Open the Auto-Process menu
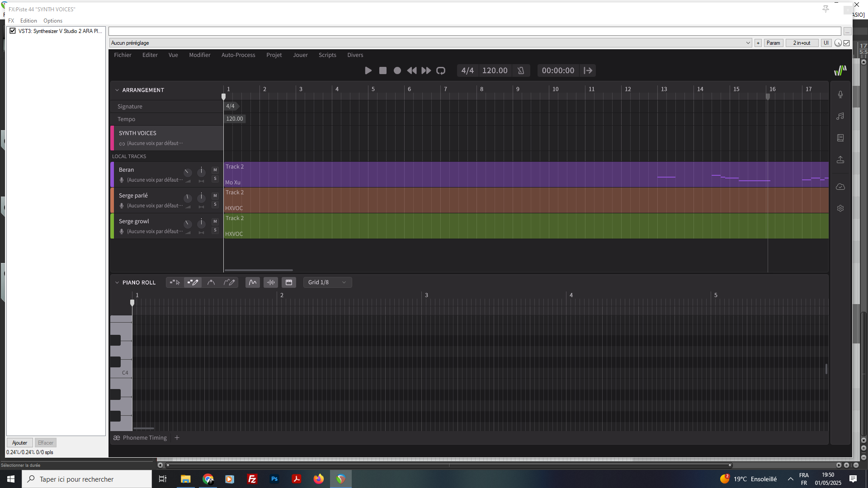This screenshot has width=868, height=488. tap(238, 55)
